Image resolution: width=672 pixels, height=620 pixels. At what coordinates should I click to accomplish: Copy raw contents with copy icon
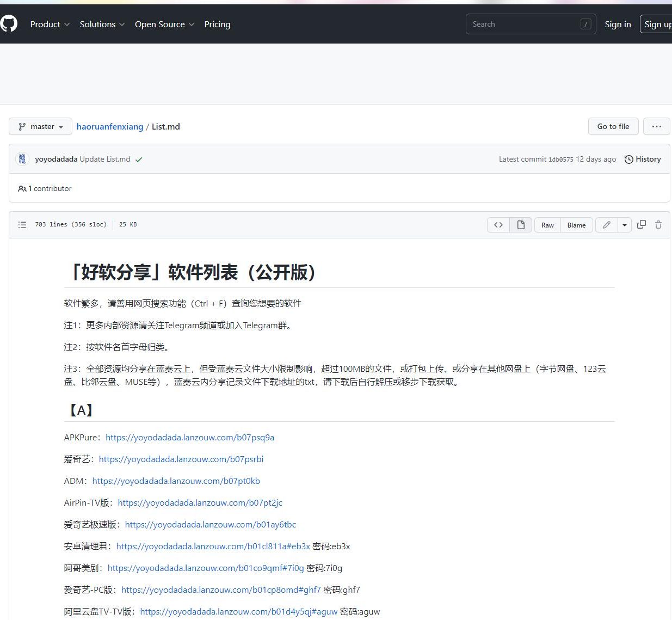(642, 225)
